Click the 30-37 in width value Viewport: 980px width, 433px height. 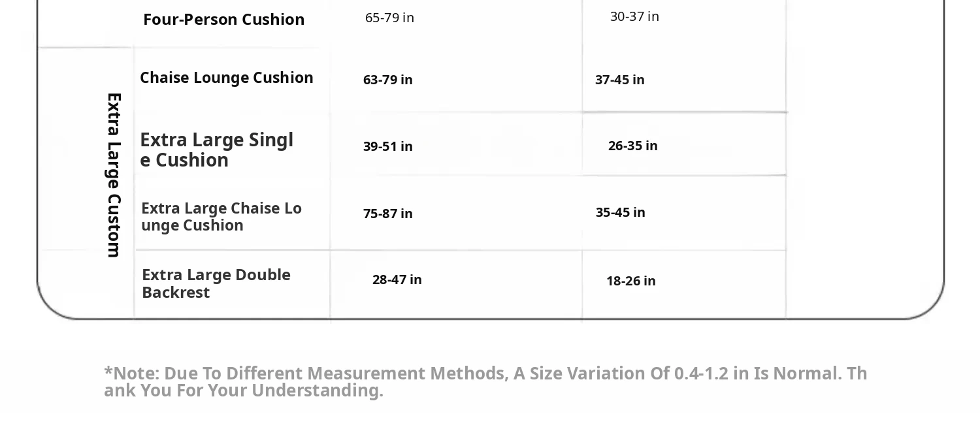(x=634, y=16)
